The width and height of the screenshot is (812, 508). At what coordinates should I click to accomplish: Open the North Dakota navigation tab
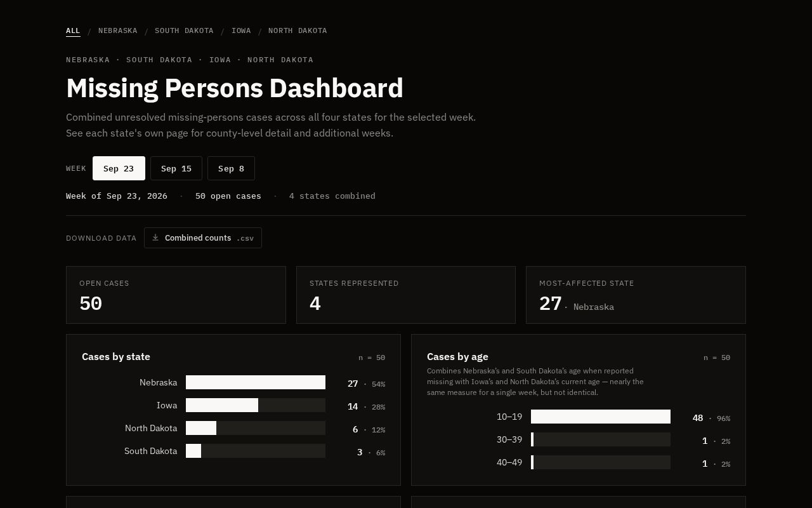coord(298,30)
